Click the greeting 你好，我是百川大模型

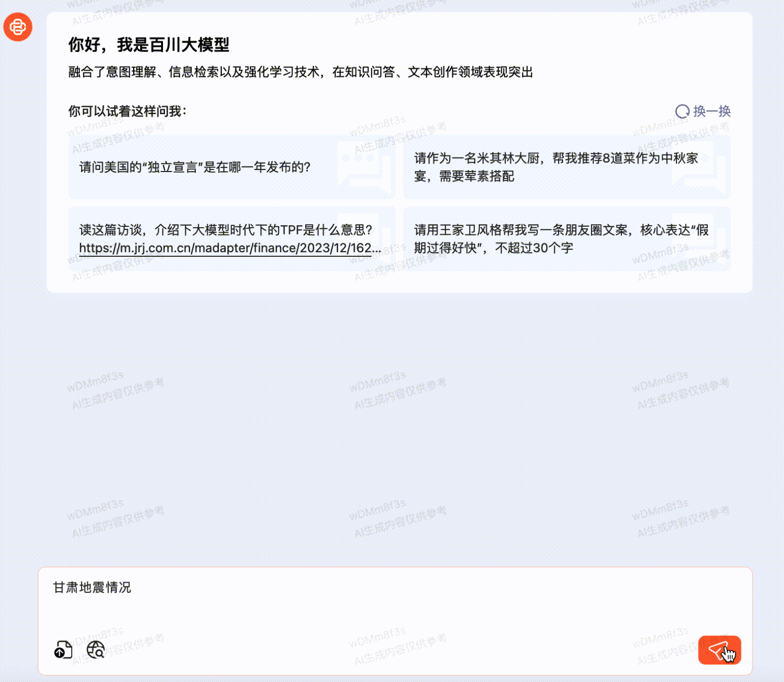point(149,45)
